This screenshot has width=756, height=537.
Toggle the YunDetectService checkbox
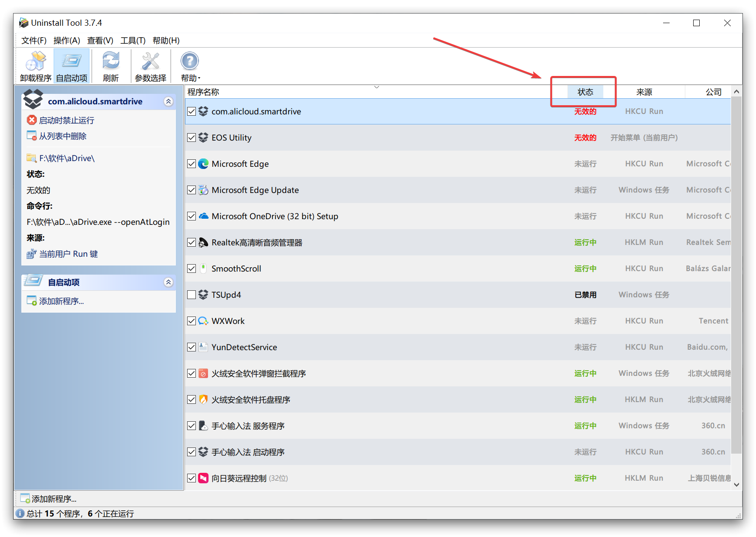192,347
